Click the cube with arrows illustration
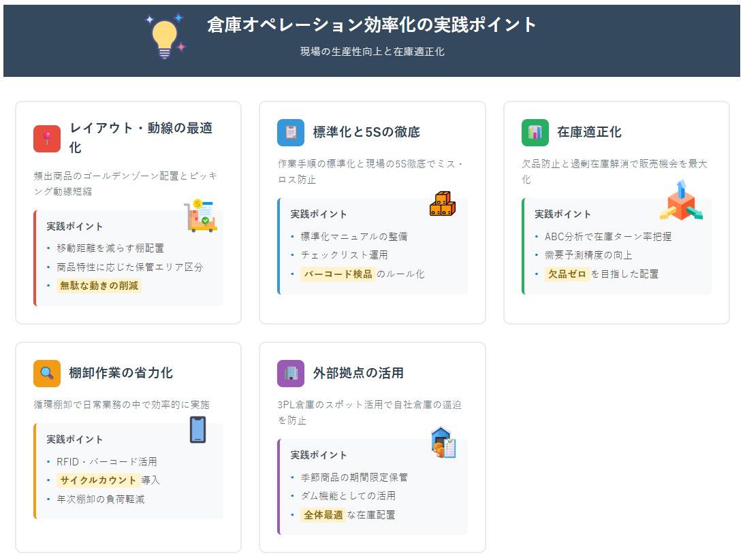Viewport: 745px width, 560px height. pos(682,200)
